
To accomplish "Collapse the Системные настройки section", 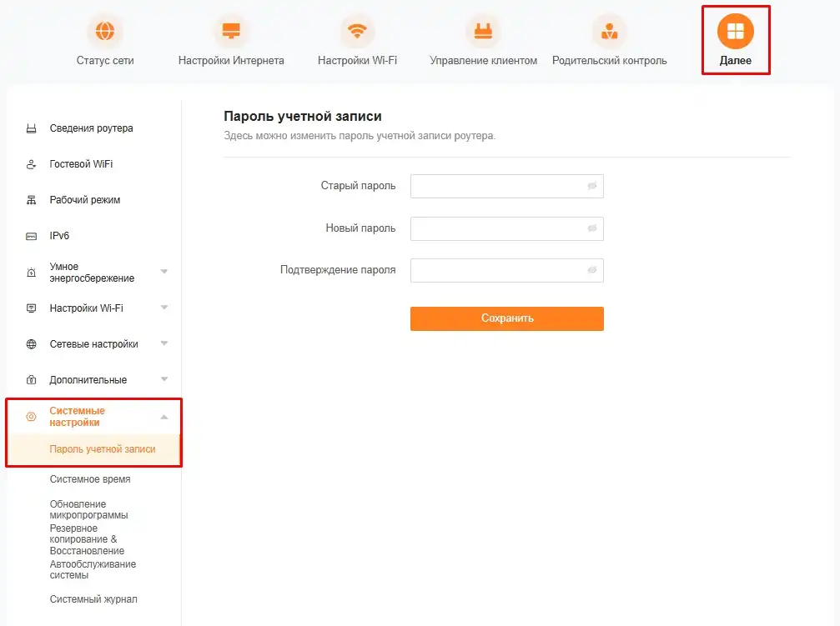I will pos(163,417).
